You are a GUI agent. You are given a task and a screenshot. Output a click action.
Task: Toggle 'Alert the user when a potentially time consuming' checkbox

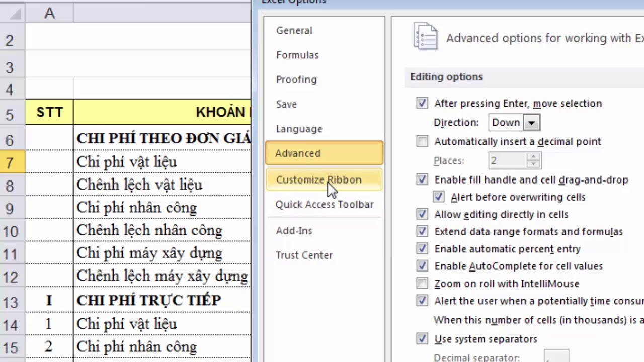tap(422, 301)
